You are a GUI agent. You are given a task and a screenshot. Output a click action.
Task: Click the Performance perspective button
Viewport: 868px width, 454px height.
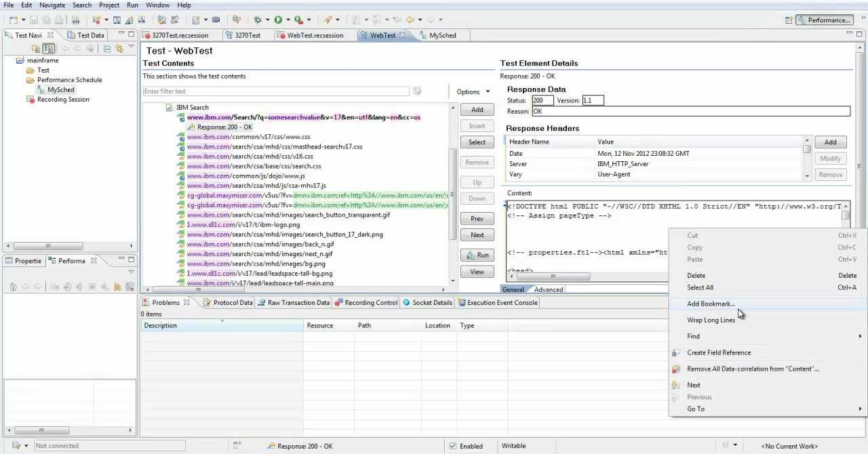pos(824,20)
